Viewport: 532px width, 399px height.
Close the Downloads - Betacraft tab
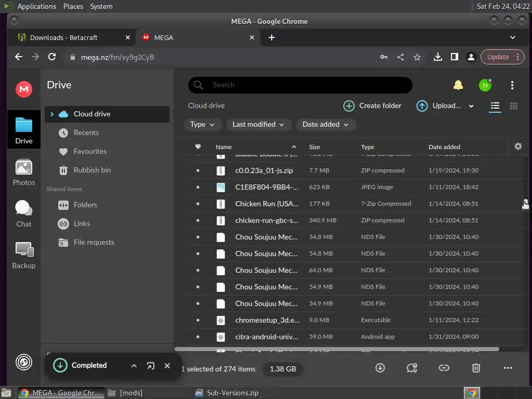point(128,37)
